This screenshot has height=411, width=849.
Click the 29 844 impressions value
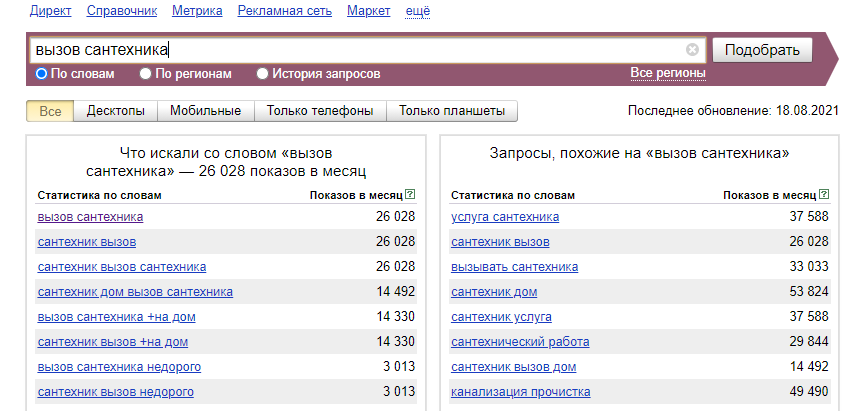click(x=809, y=342)
